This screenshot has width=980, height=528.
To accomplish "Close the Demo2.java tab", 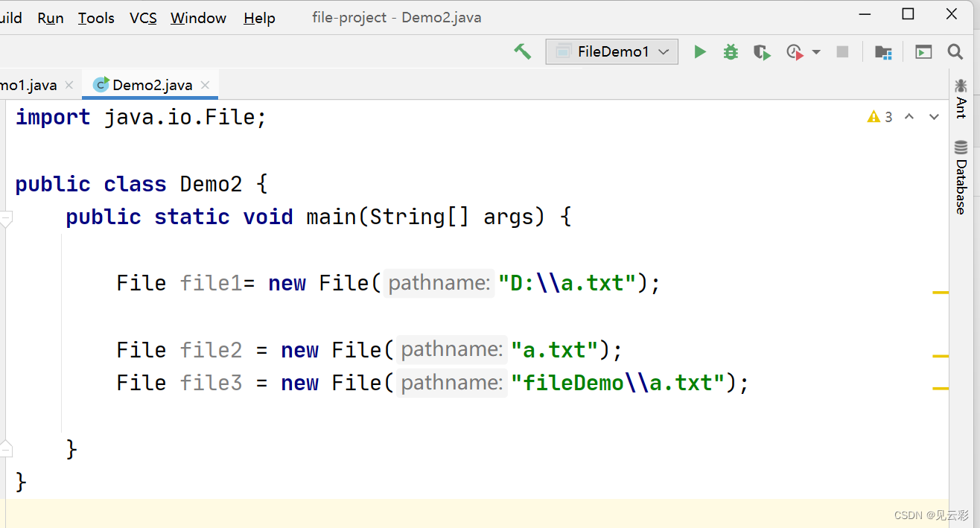I will point(206,85).
